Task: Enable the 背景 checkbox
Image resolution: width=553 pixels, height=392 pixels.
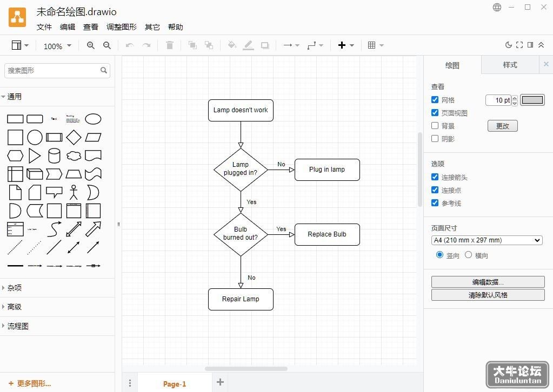Action: [x=435, y=126]
